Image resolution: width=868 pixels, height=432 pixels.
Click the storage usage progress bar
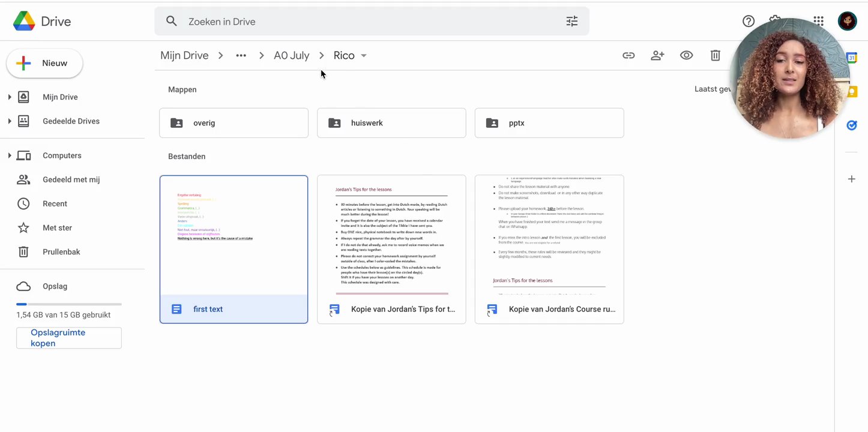[68, 304]
